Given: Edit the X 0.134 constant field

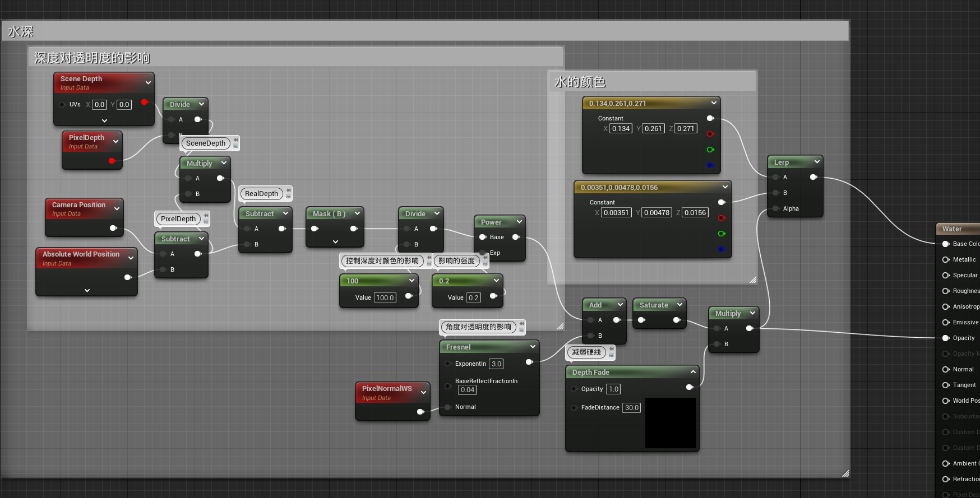Looking at the screenshot, I should pyautogui.click(x=621, y=128).
